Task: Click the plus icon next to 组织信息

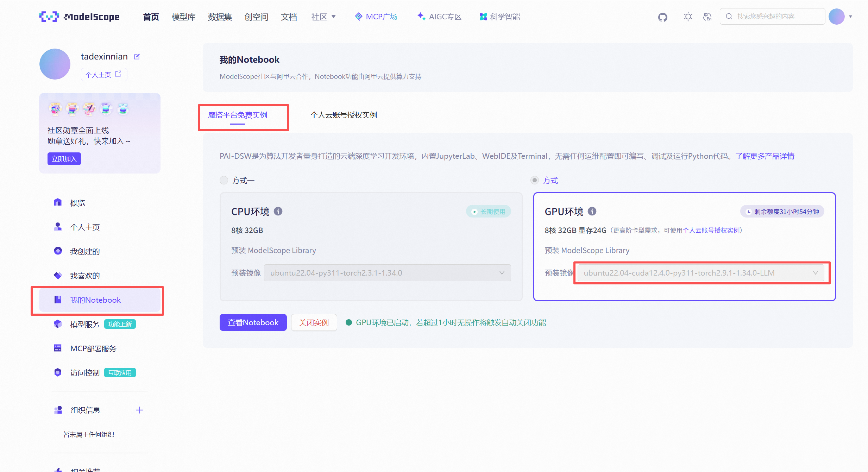Action: click(x=139, y=410)
